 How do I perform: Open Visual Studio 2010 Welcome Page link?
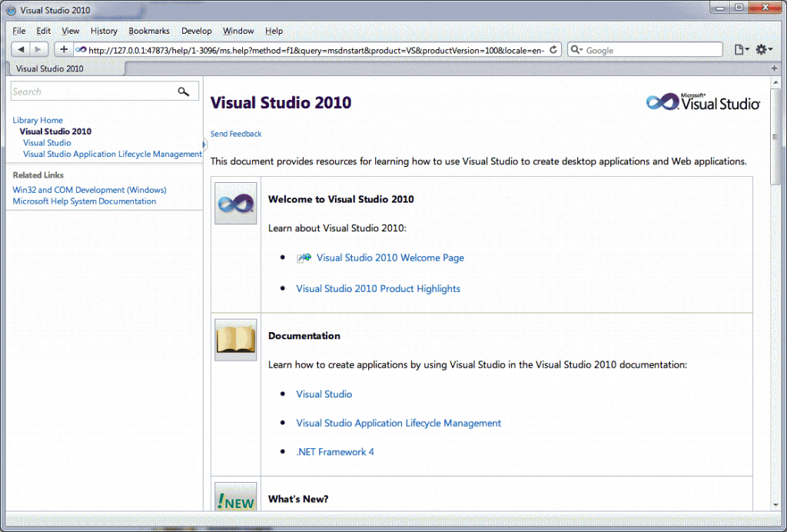(x=390, y=258)
